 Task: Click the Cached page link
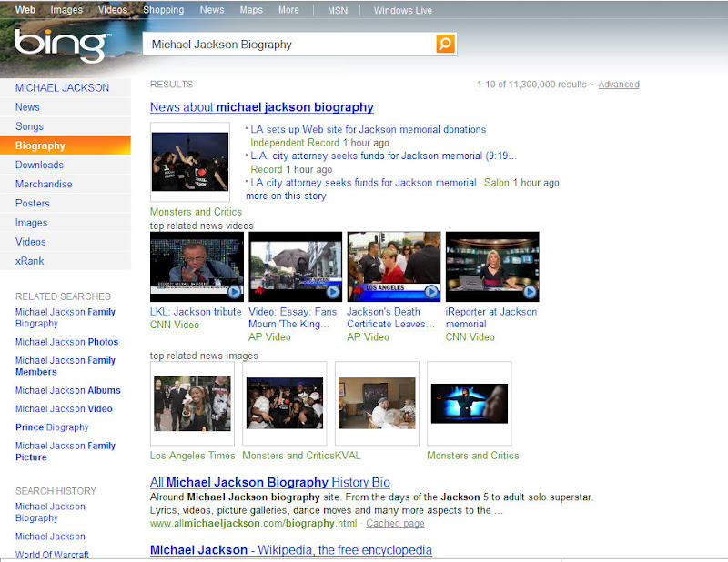point(395,524)
